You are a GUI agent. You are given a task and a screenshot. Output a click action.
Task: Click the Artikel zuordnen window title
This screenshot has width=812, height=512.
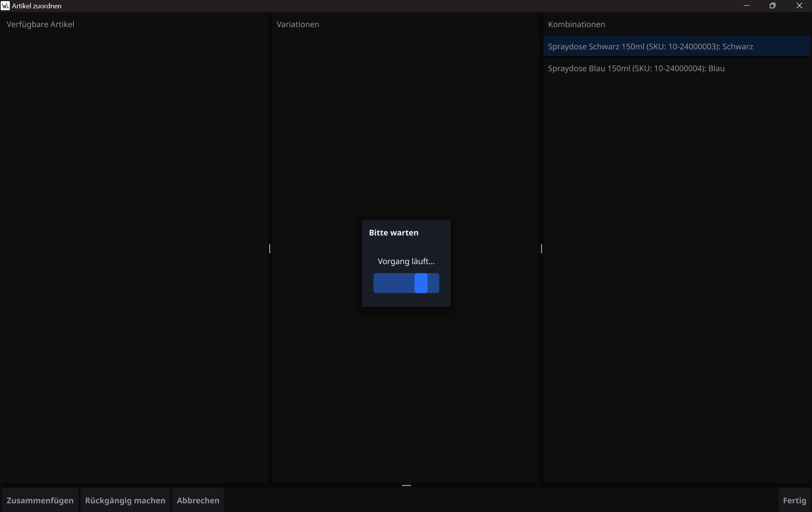(x=37, y=6)
